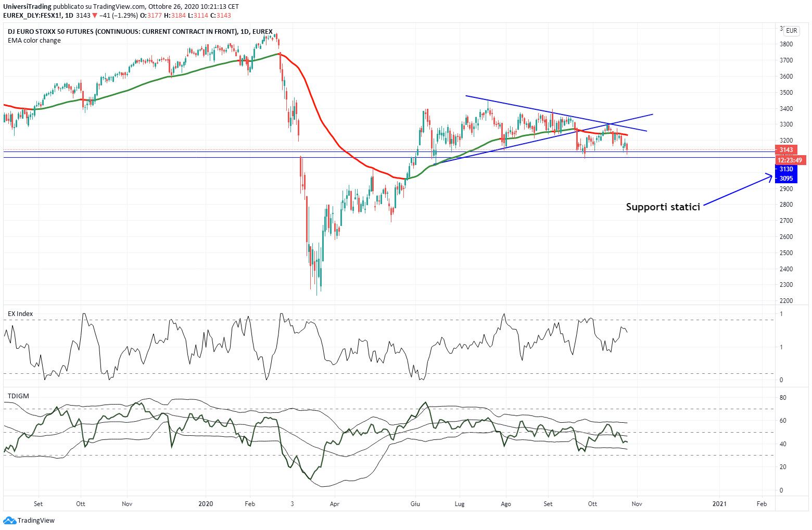Click the 60 level on TDIGM axis
The width and height of the screenshot is (812, 530).
coord(783,421)
